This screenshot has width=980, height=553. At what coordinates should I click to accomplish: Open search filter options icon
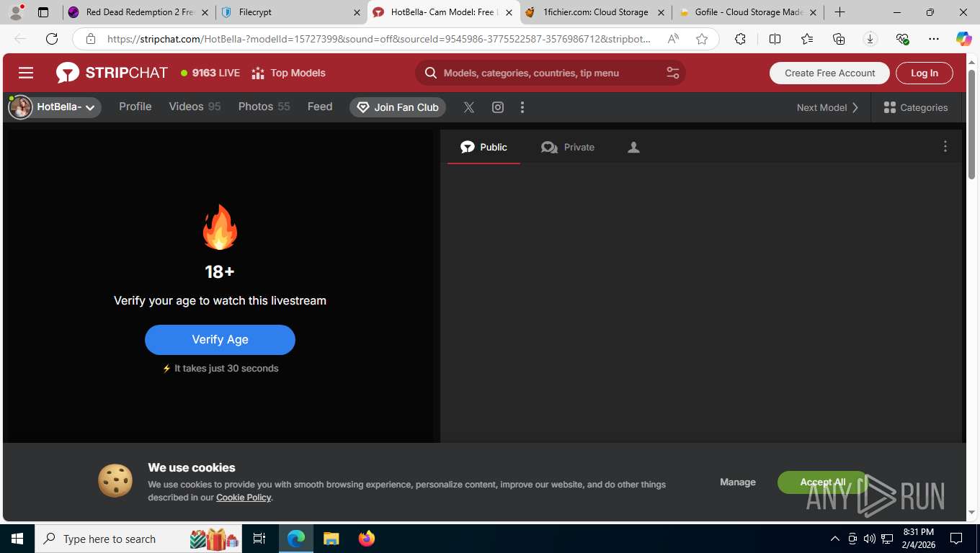click(672, 73)
